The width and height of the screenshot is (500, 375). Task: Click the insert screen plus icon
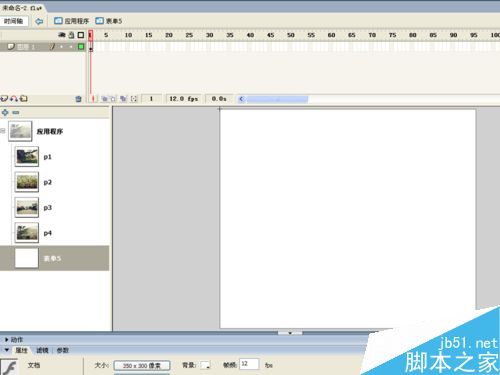pos(5,113)
